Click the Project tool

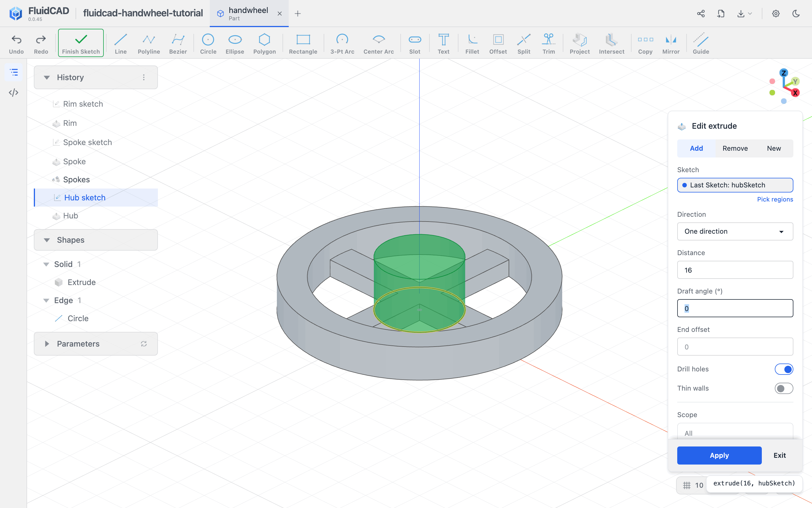[579, 43]
